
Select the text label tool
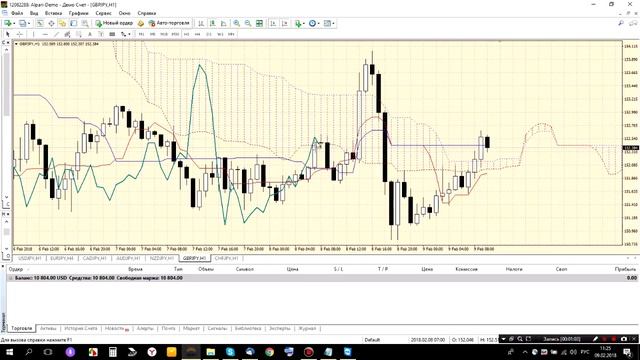pyautogui.click(x=100, y=34)
